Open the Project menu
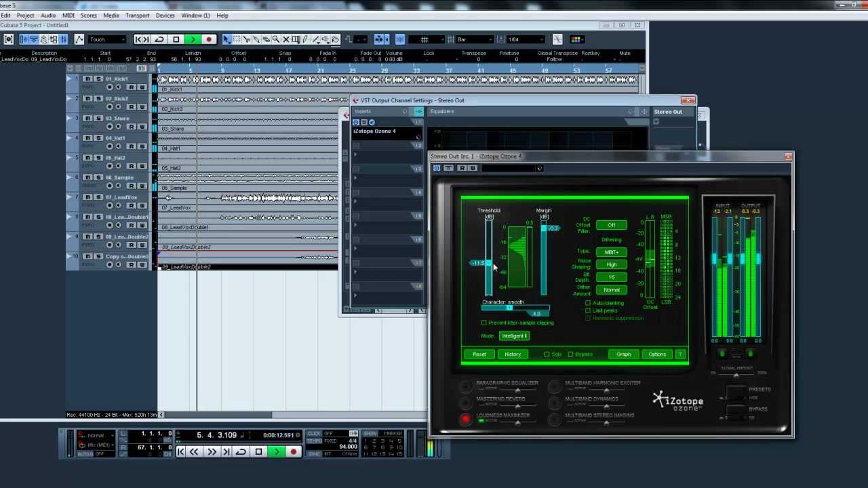The width and height of the screenshot is (868, 488). coord(25,15)
